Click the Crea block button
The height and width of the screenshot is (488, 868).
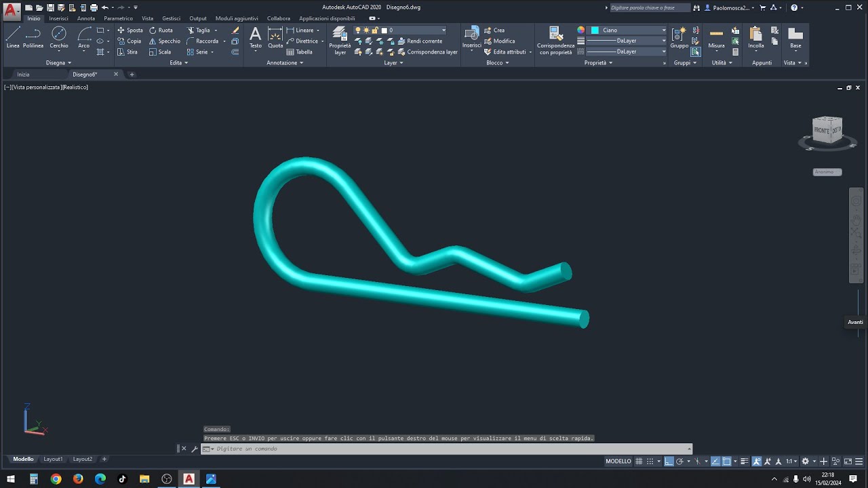[x=494, y=30]
